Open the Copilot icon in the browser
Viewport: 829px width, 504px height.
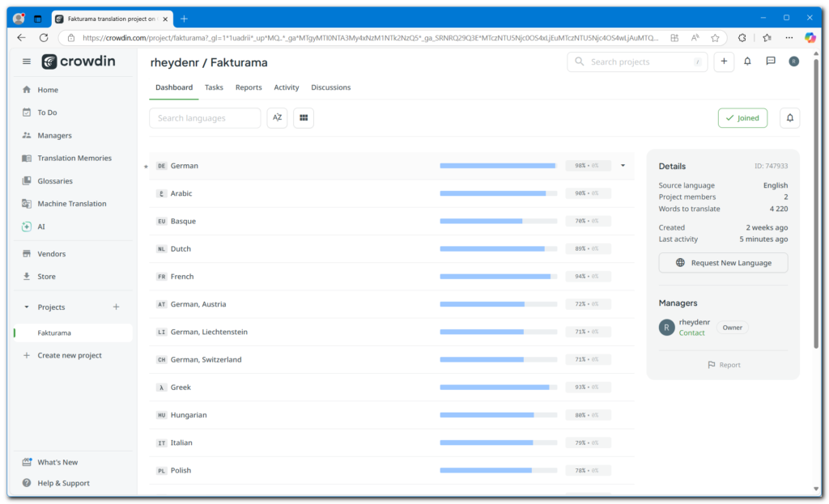pyautogui.click(x=810, y=37)
